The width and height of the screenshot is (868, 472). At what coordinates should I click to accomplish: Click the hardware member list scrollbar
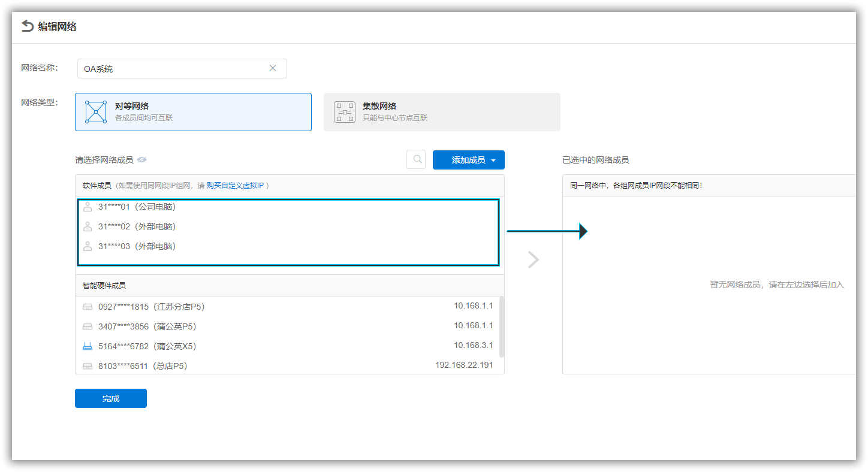coord(502,327)
